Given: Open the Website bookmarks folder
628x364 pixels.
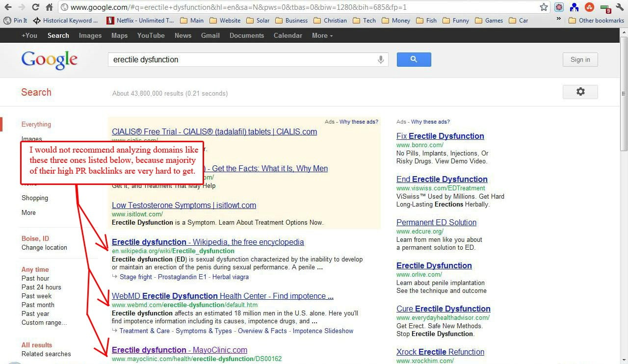Looking at the screenshot, I should click(225, 21).
